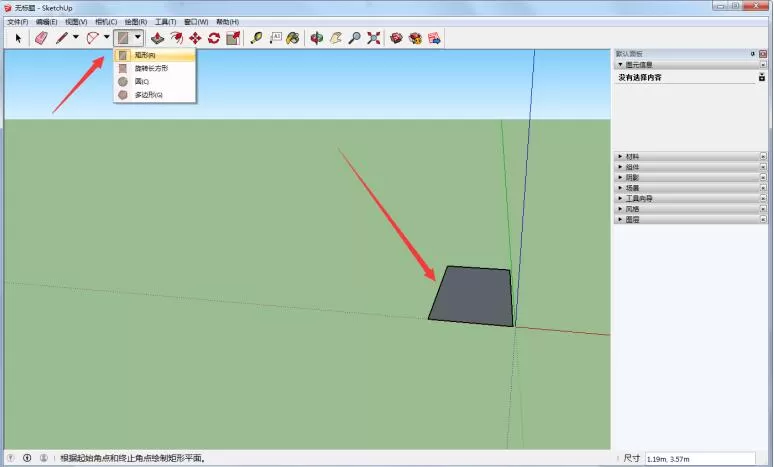Activate the Push/Pull tool
The width and height of the screenshot is (774, 467).
tap(157, 38)
